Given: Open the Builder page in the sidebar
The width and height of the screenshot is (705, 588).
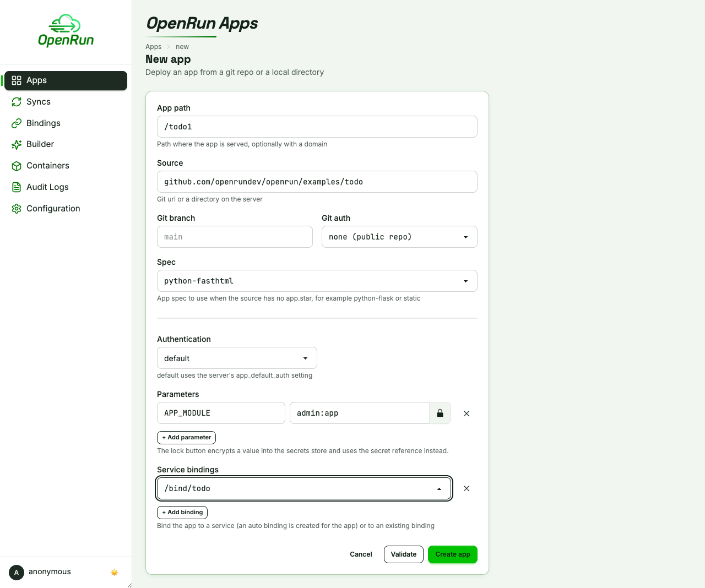Looking at the screenshot, I should coord(66,144).
